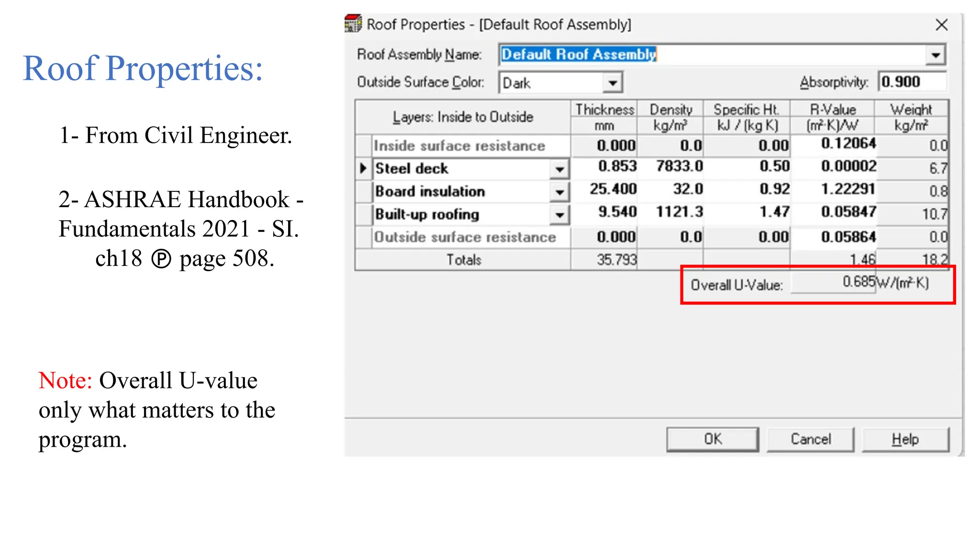
Task: Select the Built-up roofing row header
Action: pos(364,214)
